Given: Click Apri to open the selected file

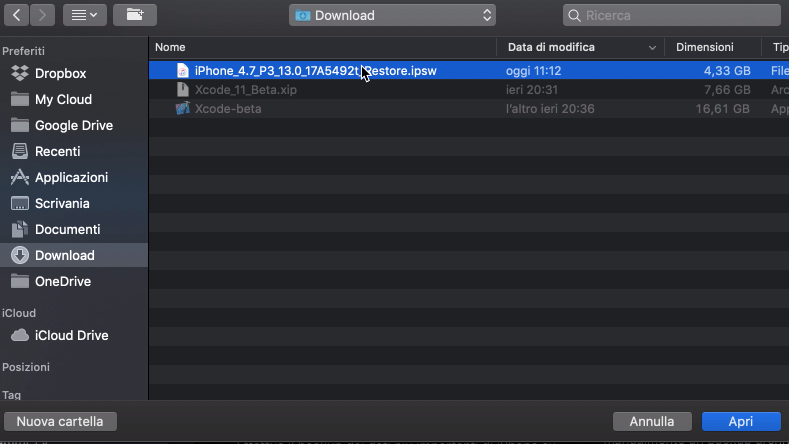Looking at the screenshot, I should click(741, 421).
